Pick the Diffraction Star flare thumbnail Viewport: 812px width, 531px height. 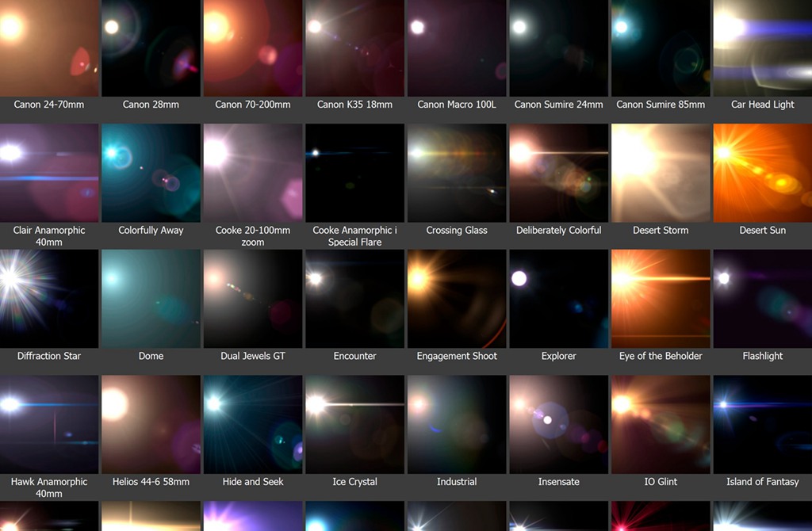tap(49, 299)
